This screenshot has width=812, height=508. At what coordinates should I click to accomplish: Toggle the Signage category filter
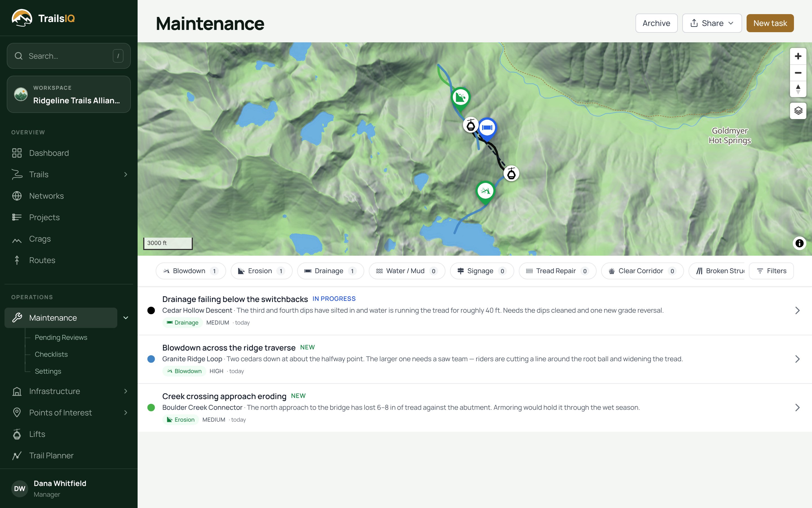(482, 271)
